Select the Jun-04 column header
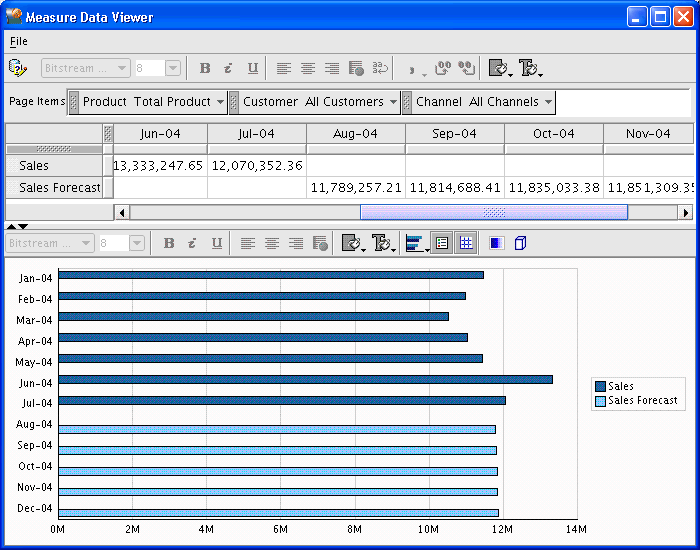The image size is (700, 550). click(x=160, y=134)
